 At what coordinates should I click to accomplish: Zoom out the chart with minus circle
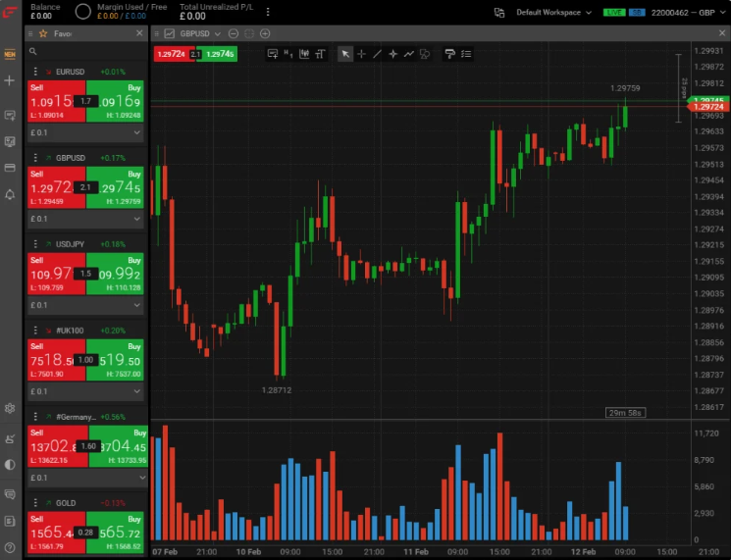(234, 33)
